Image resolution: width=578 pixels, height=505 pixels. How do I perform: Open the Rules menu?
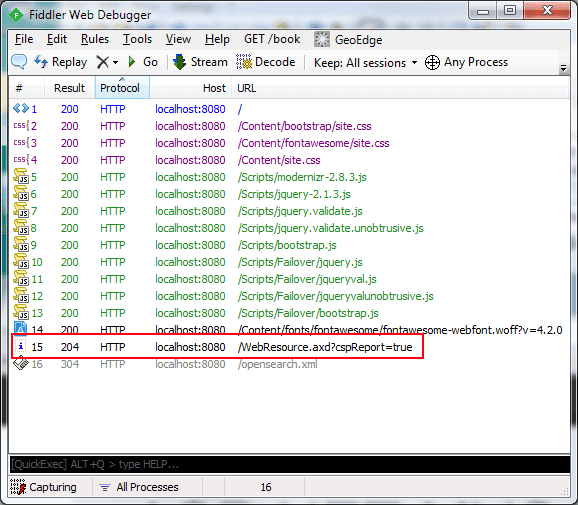click(x=95, y=39)
